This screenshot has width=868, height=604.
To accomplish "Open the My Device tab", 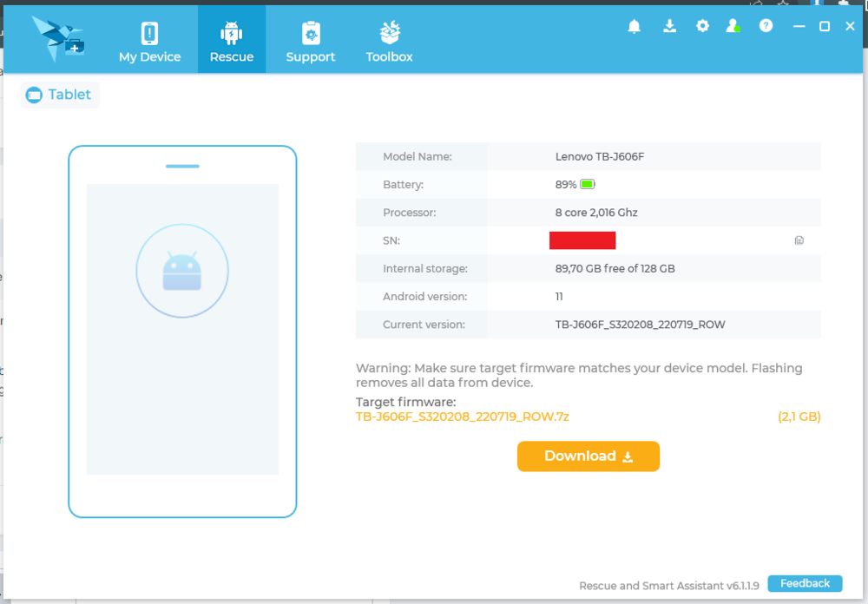I will [149, 41].
